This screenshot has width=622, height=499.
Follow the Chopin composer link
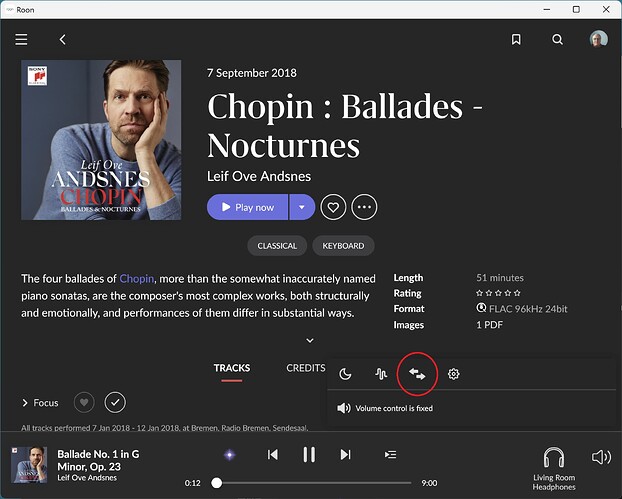[137, 279]
